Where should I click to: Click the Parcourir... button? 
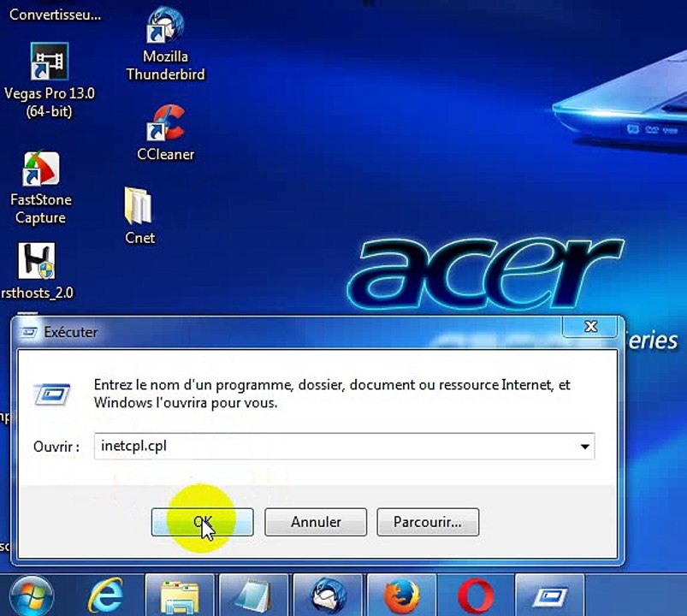pyautogui.click(x=428, y=522)
